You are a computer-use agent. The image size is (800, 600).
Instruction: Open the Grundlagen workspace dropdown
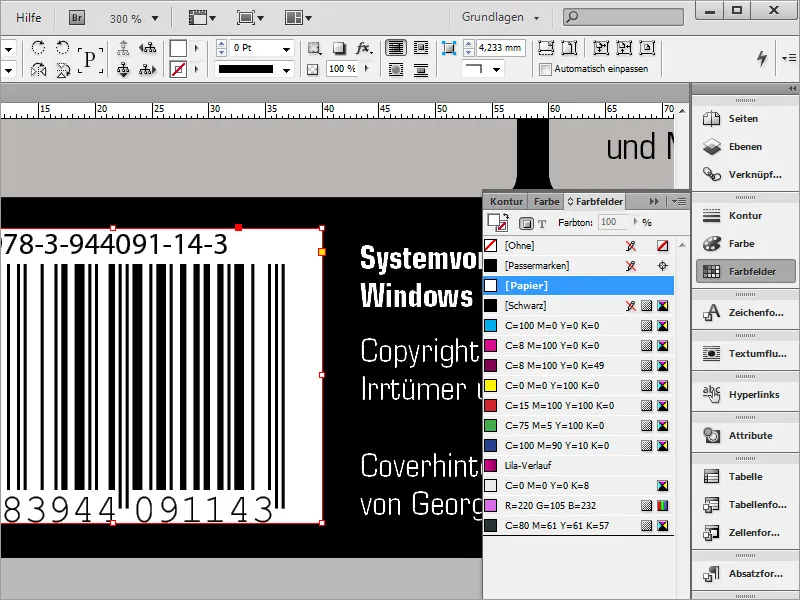click(500, 17)
